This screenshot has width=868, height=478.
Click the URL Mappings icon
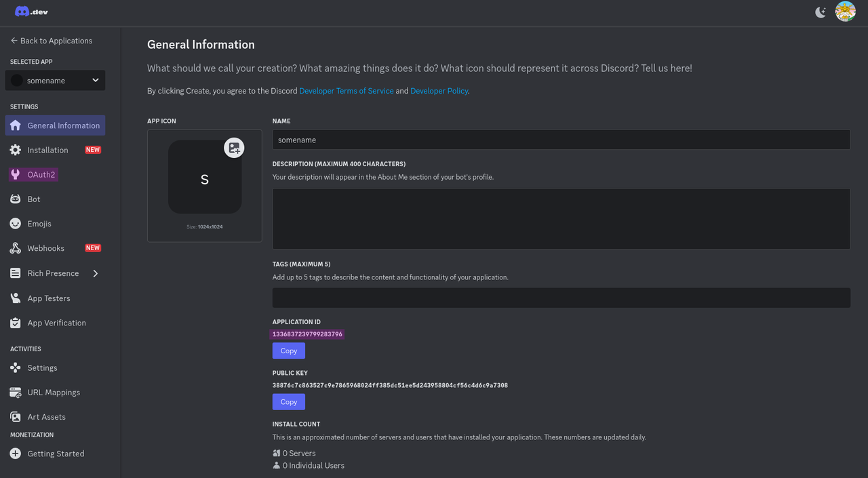pos(16,393)
